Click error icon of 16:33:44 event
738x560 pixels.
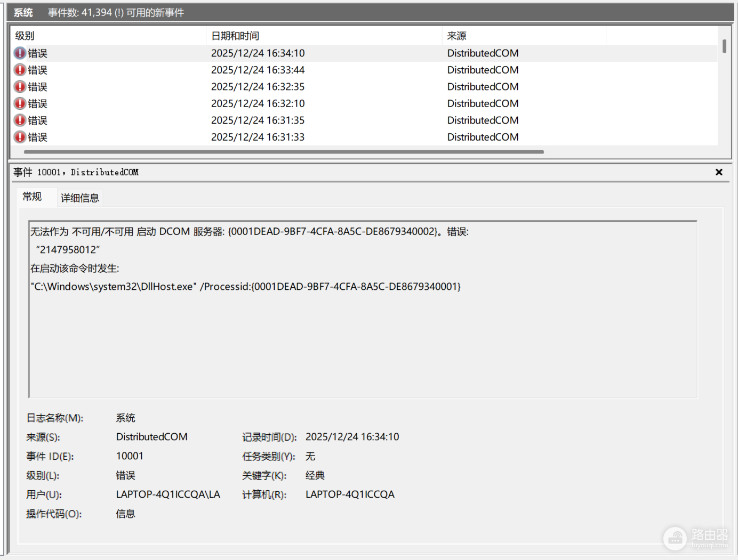tap(20, 70)
